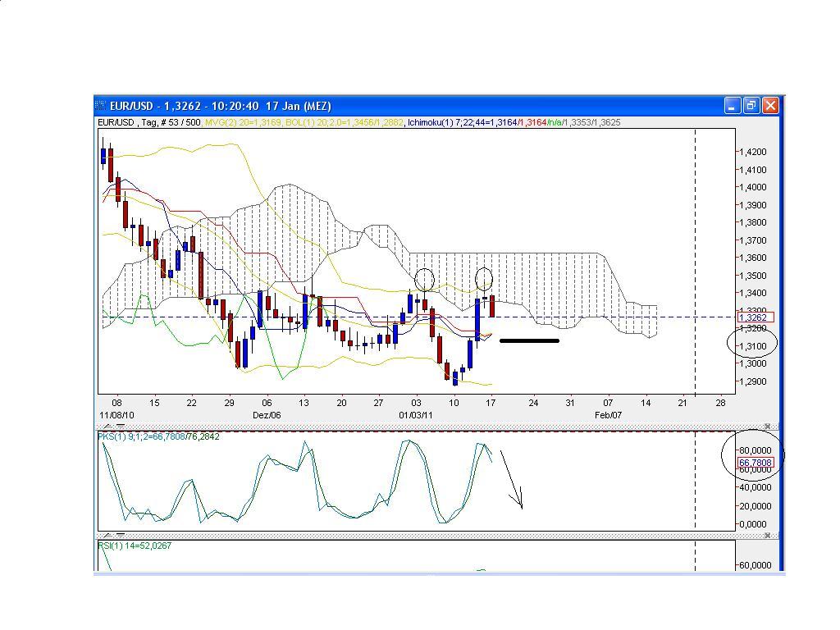This screenshot has height=630, width=840.
Task: Click the circle annotation above the recent candlesticks
Action: 484,279
